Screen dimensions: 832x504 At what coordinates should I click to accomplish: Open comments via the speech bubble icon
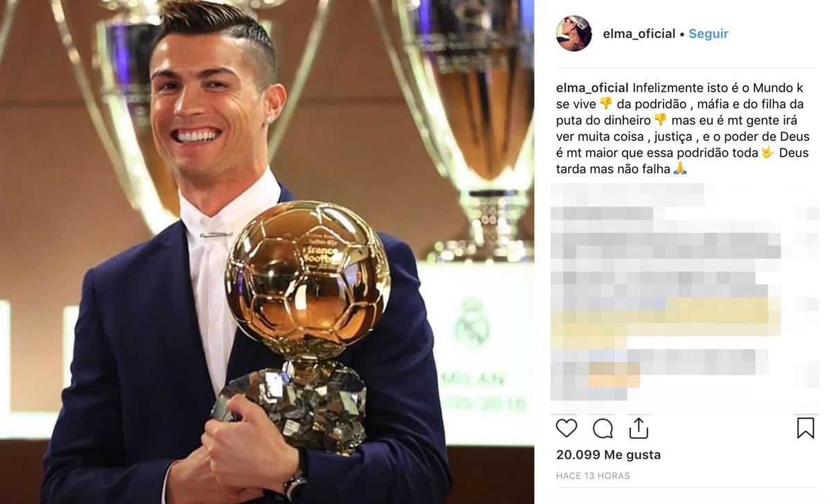point(603,428)
